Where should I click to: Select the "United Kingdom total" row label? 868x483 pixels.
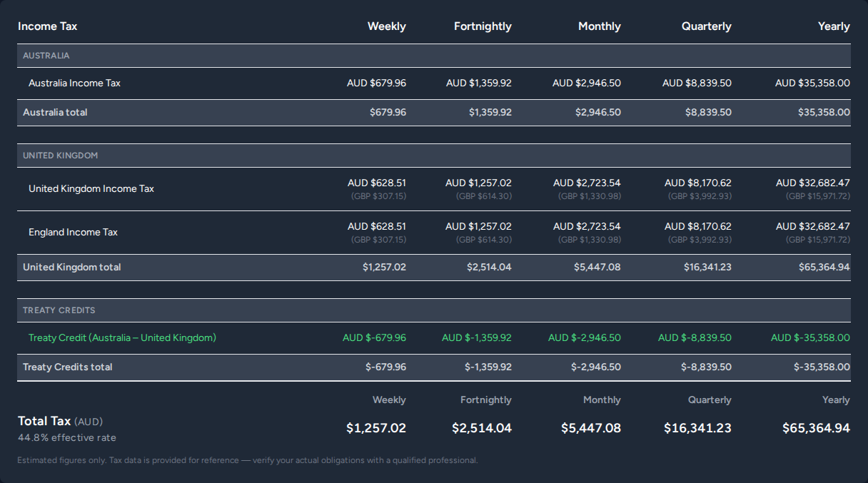72,267
